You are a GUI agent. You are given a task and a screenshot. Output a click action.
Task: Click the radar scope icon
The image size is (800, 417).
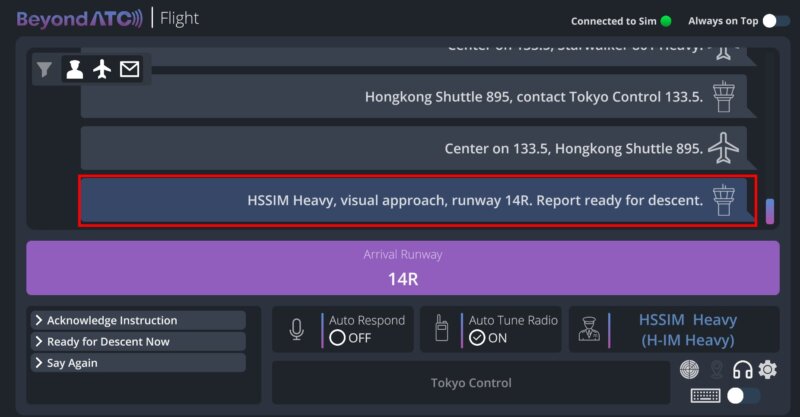[689, 370]
